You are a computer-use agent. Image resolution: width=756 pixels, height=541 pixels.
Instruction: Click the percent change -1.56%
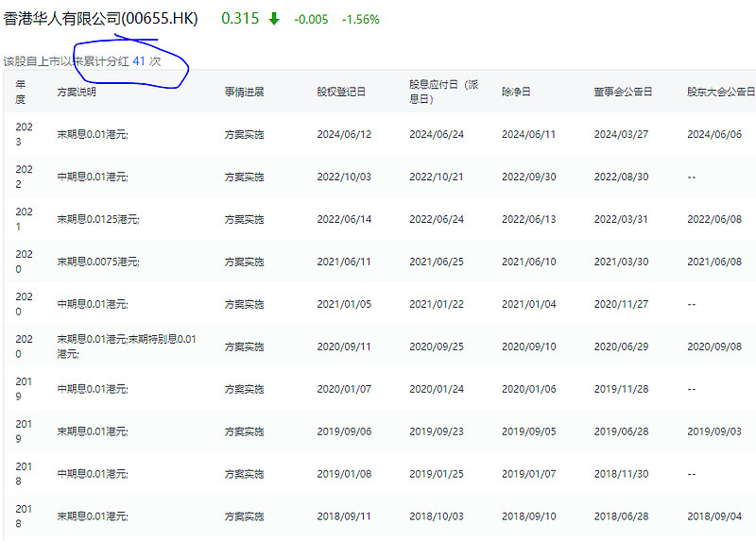[x=361, y=19]
